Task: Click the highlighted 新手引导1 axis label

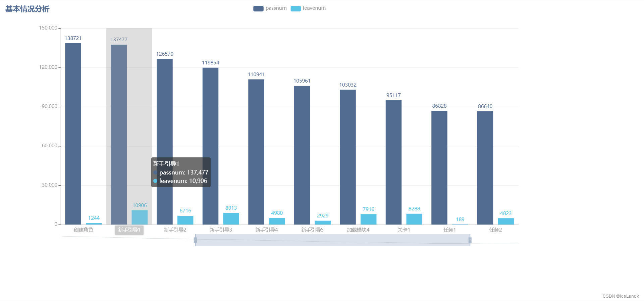Action: [129, 230]
